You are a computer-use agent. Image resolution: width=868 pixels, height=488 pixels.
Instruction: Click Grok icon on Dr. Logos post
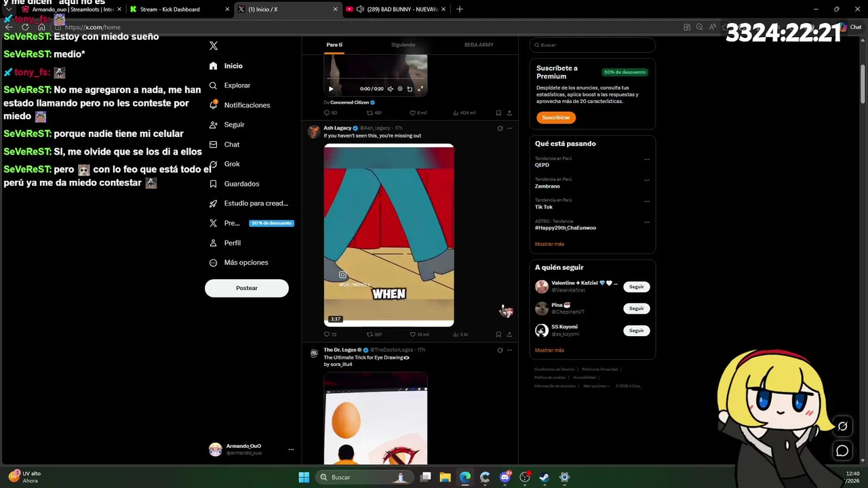pyautogui.click(x=500, y=350)
